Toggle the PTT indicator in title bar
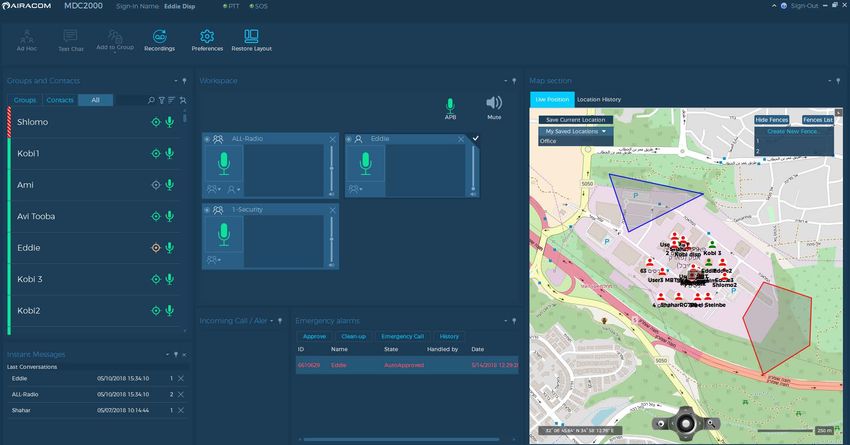The height and width of the screenshot is (445, 850). [x=231, y=7]
